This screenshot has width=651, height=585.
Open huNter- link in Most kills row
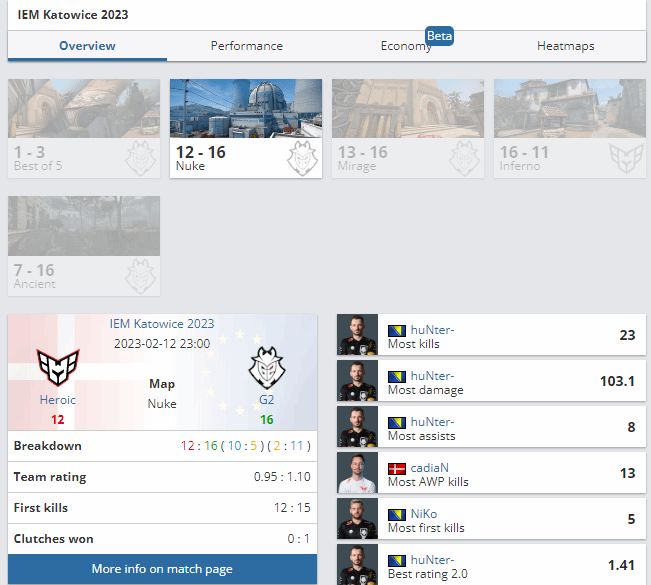[x=432, y=330]
